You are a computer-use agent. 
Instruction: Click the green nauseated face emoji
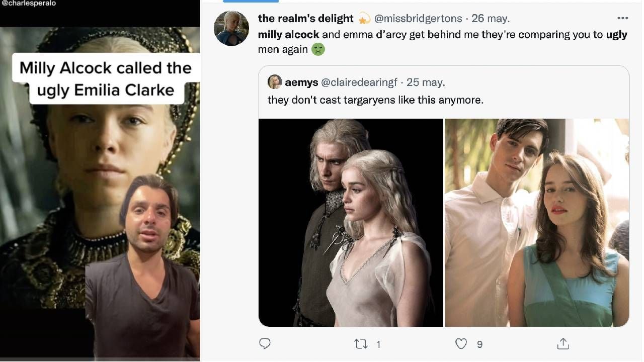click(x=318, y=49)
